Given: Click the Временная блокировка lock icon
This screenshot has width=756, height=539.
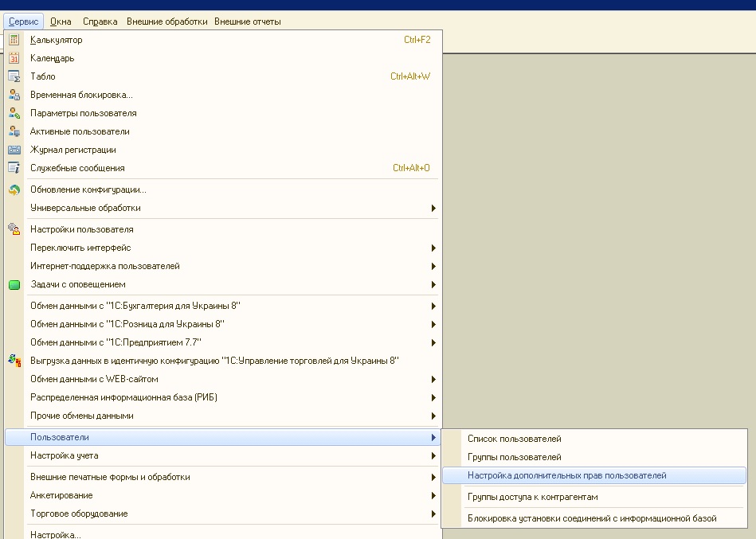Looking at the screenshot, I should (14, 95).
